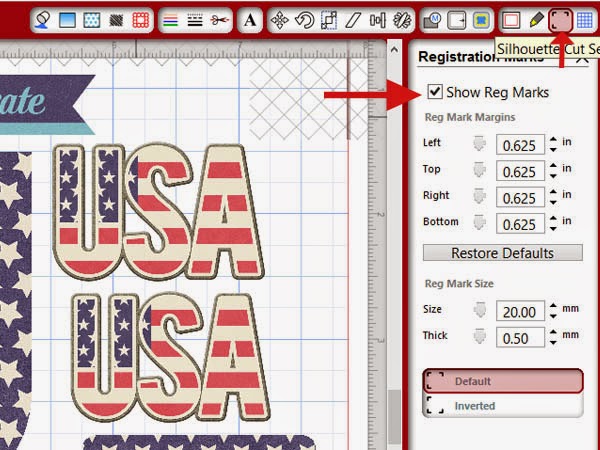Image resolution: width=600 pixels, height=450 pixels.
Task: Select the Default registration mark style
Action: (503, 381)
